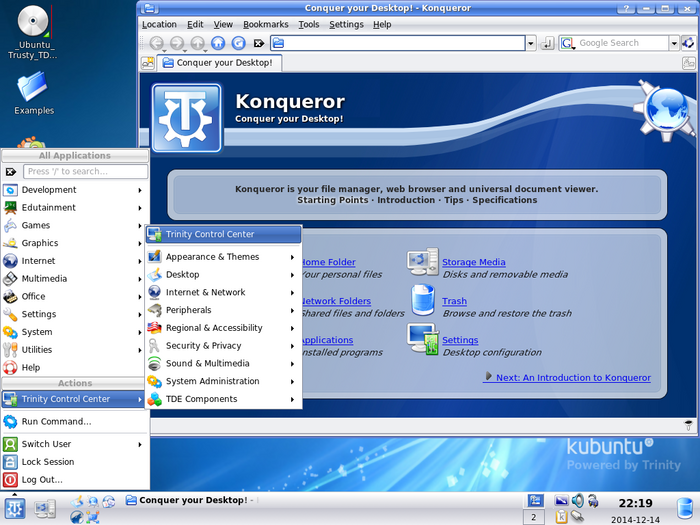
Task: Click the Konqueror taskbar entry
Action: [x=190, y=500]
